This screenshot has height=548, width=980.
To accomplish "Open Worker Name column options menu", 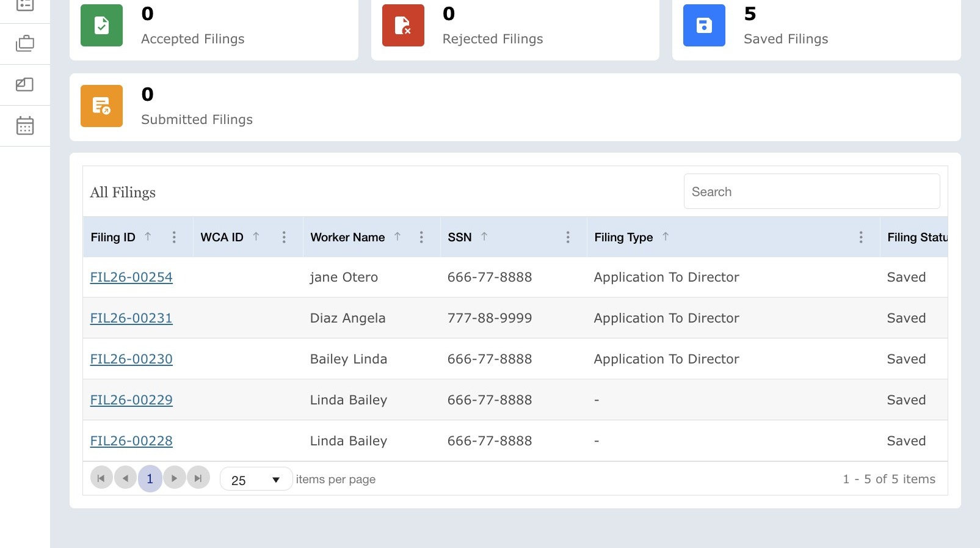I will (421, 237).
